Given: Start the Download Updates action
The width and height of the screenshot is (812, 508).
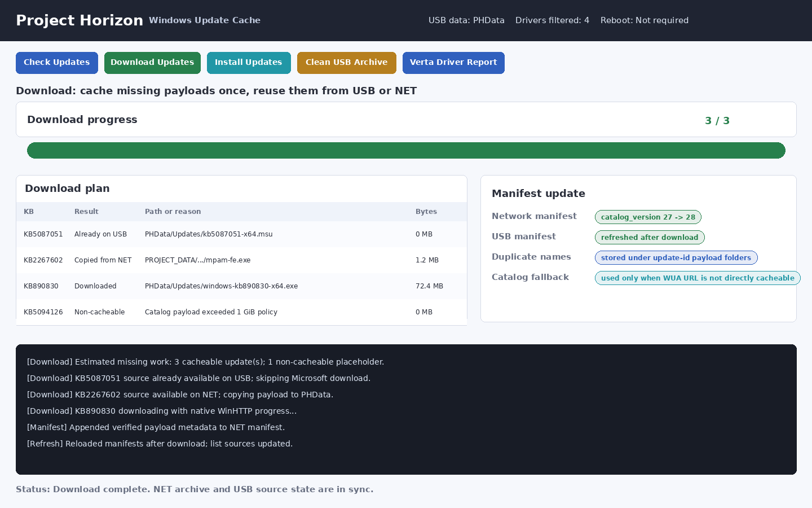Looking at the screenshot, I should [152, 63].
